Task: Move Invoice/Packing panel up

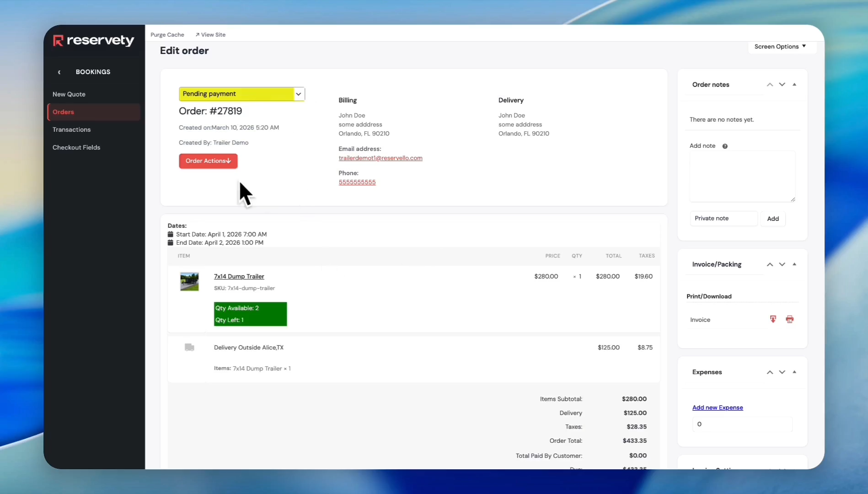Action: [770, 264]
